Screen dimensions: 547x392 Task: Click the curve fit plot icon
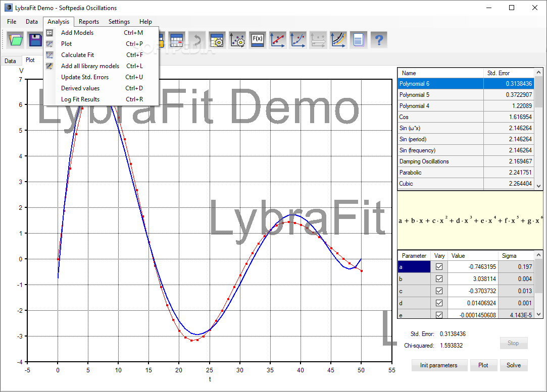point(298,40)
